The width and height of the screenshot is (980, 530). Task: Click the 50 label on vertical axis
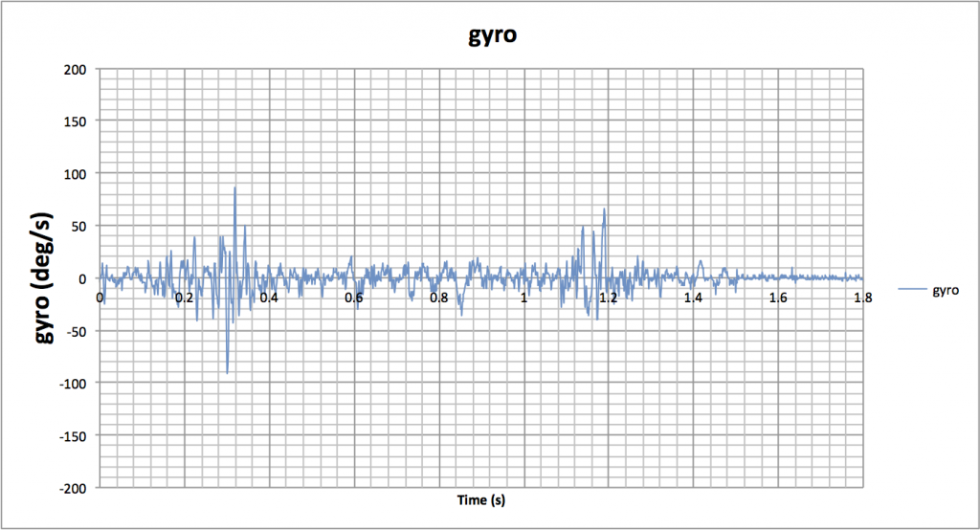[78, 227]
